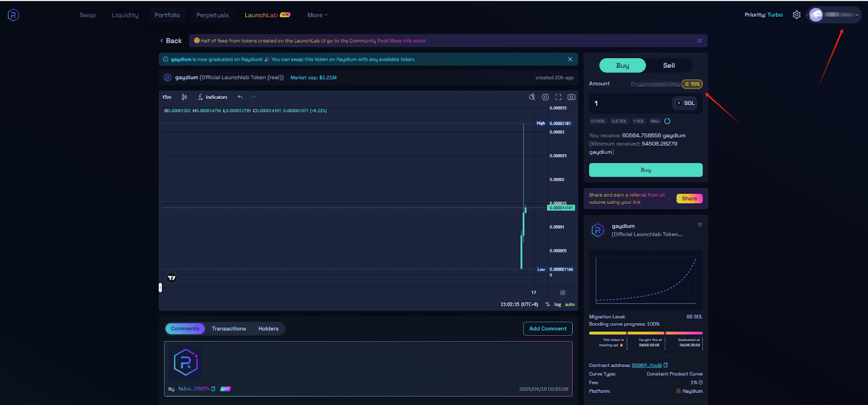Open the comment's Raydium image
868x405 pixels.
point(186,362)
